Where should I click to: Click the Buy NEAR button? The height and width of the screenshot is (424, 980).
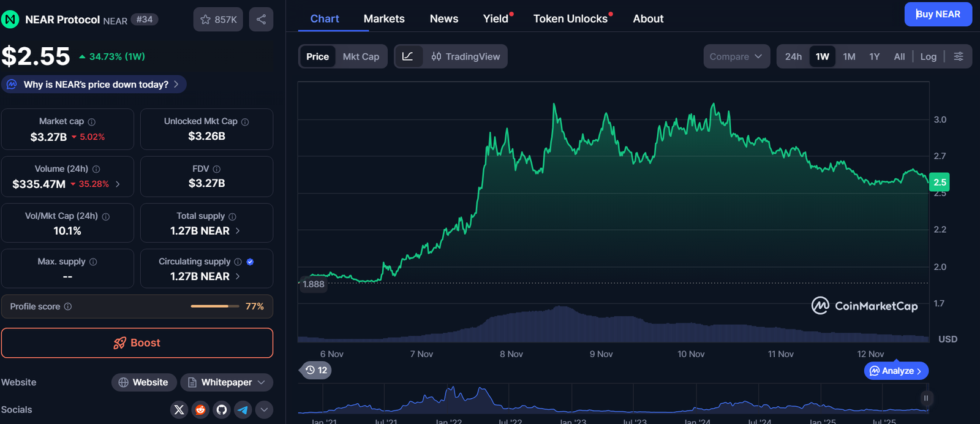[938, 14]
